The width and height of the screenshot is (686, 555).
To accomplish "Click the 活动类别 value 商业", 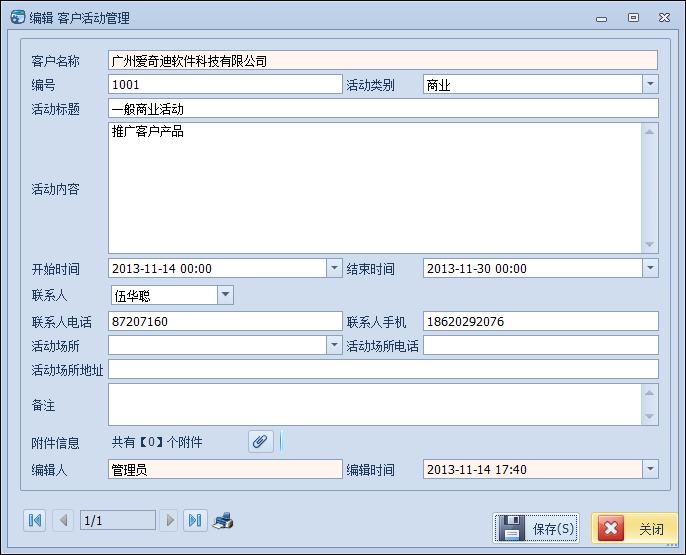I will tap(438, 85).
